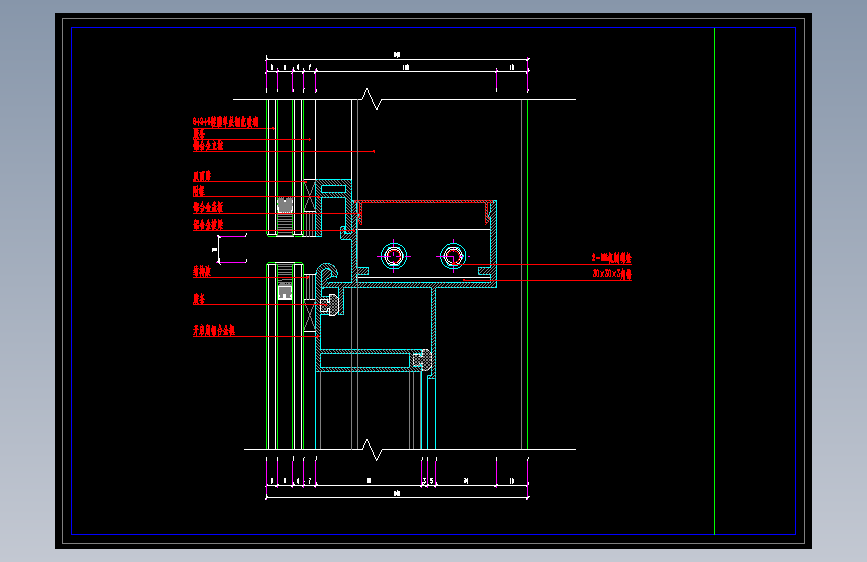Click the top overall dimension value

(397, 55)
